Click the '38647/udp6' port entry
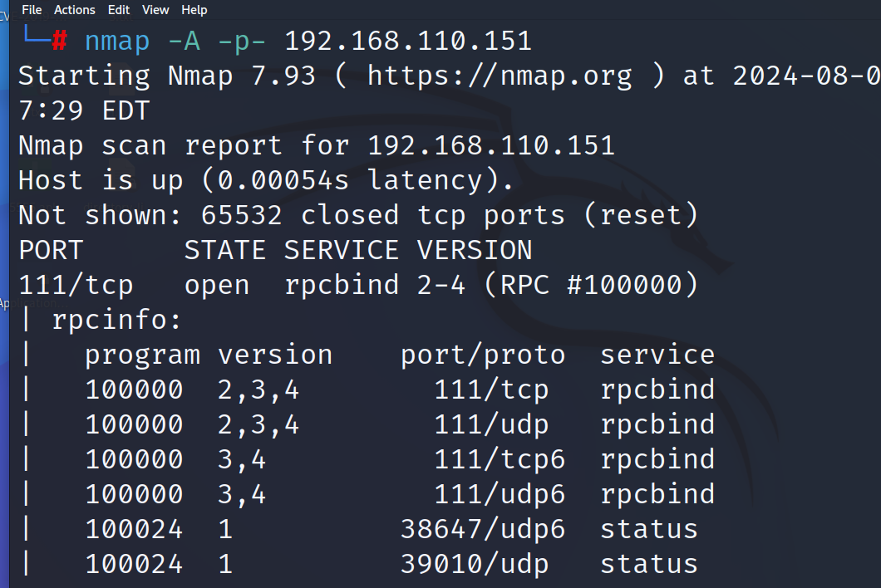Screen dimensions: 881x588 pos(483,530)
